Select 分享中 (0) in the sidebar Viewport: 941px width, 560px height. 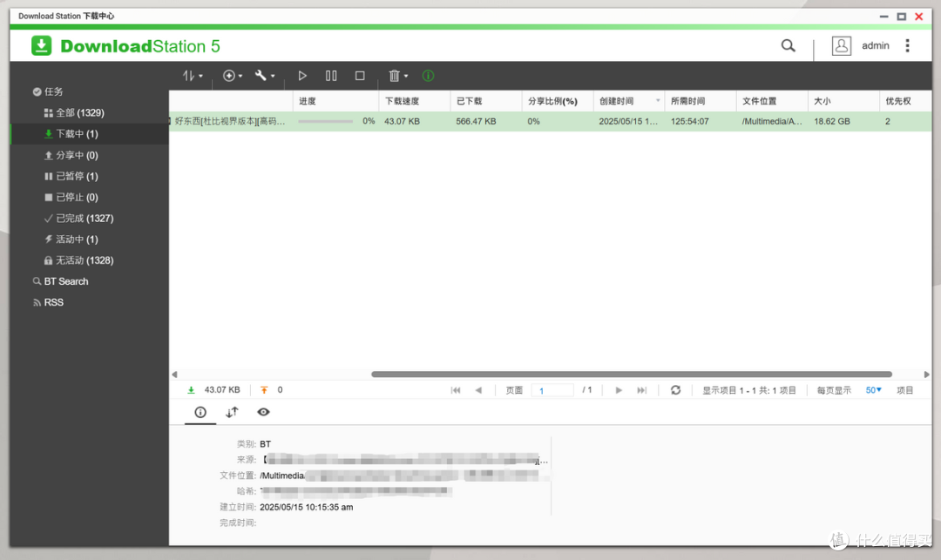coord(89,155)
